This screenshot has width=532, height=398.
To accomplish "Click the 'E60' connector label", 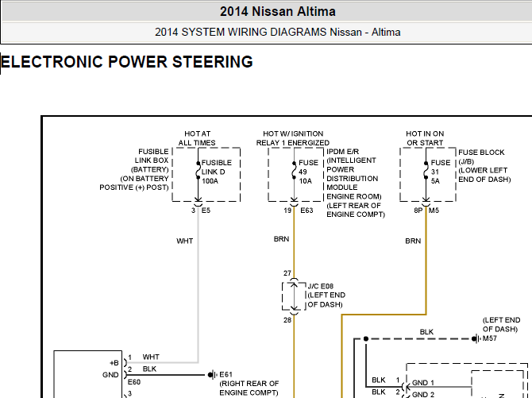I will (134, 382).
